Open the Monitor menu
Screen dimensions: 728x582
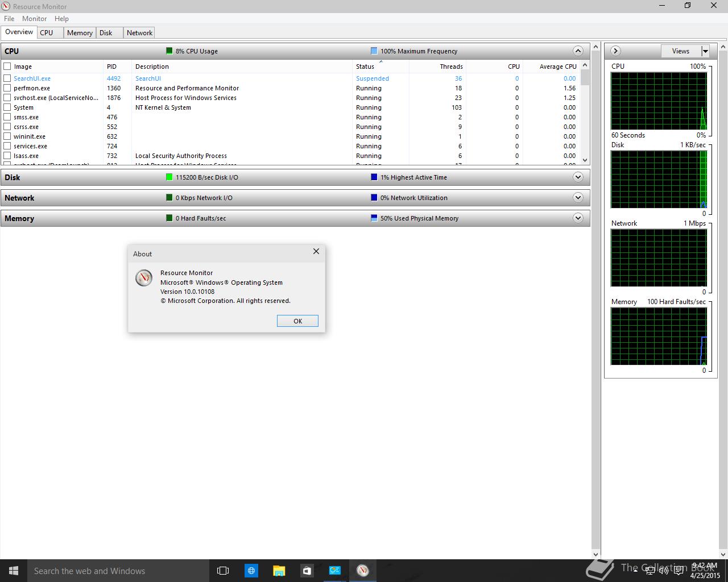pos(34,18)
